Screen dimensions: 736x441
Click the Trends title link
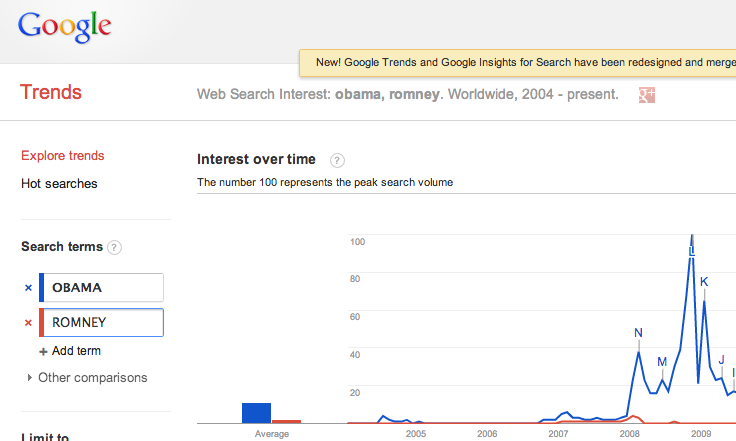point(51,94)
